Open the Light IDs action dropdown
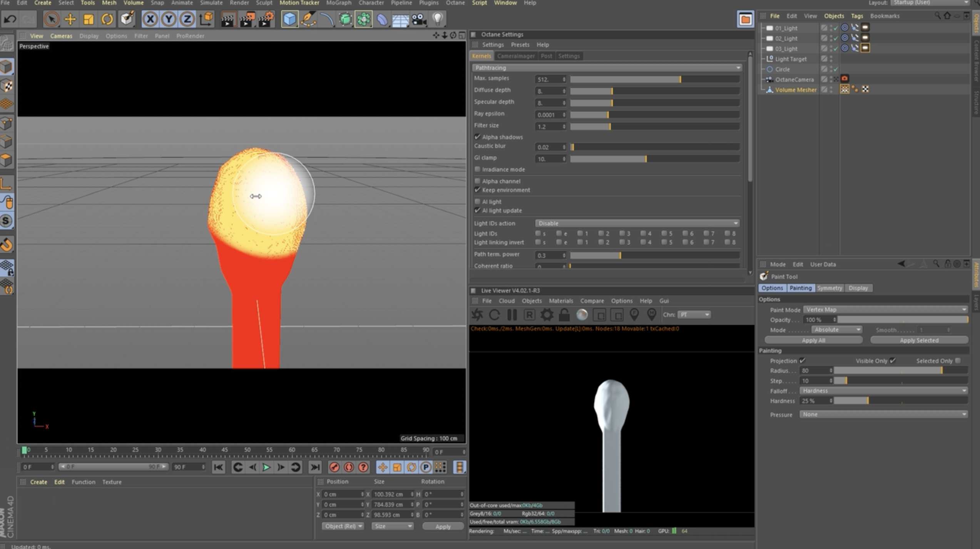 (x=637, y=223)
